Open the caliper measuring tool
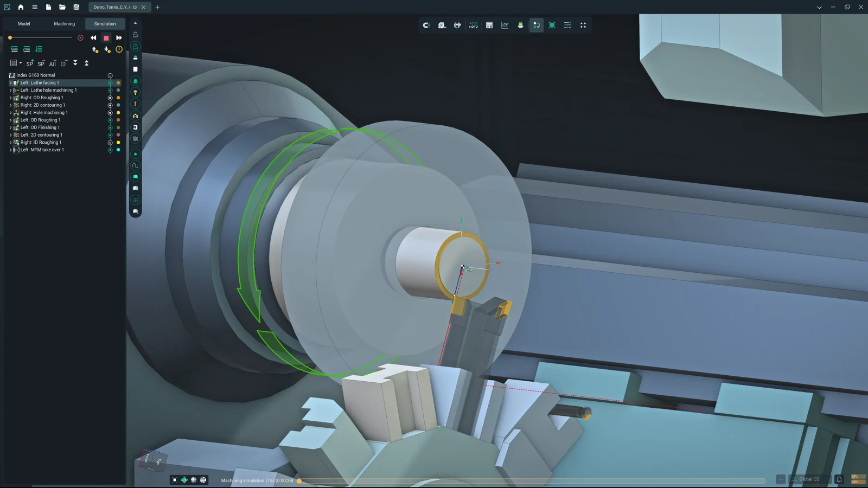The width and height of the screenshot is (868, 488). (x=457, y=25)
